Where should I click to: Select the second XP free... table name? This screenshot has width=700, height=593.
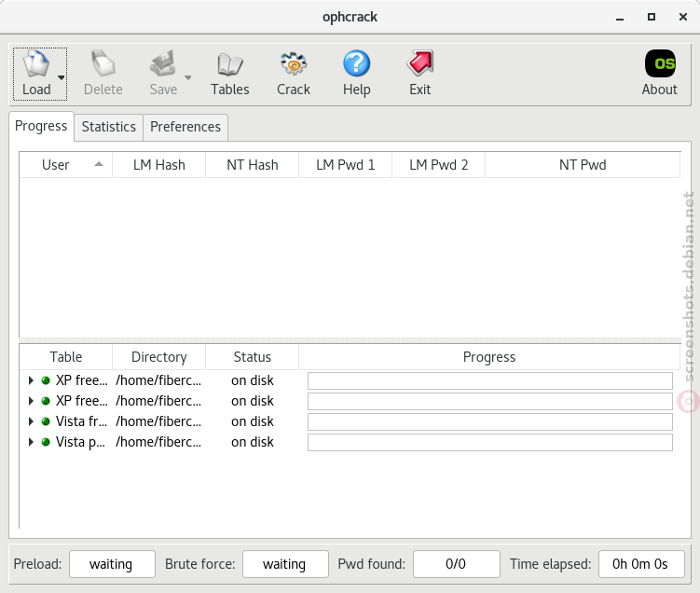tap(82, 401)
